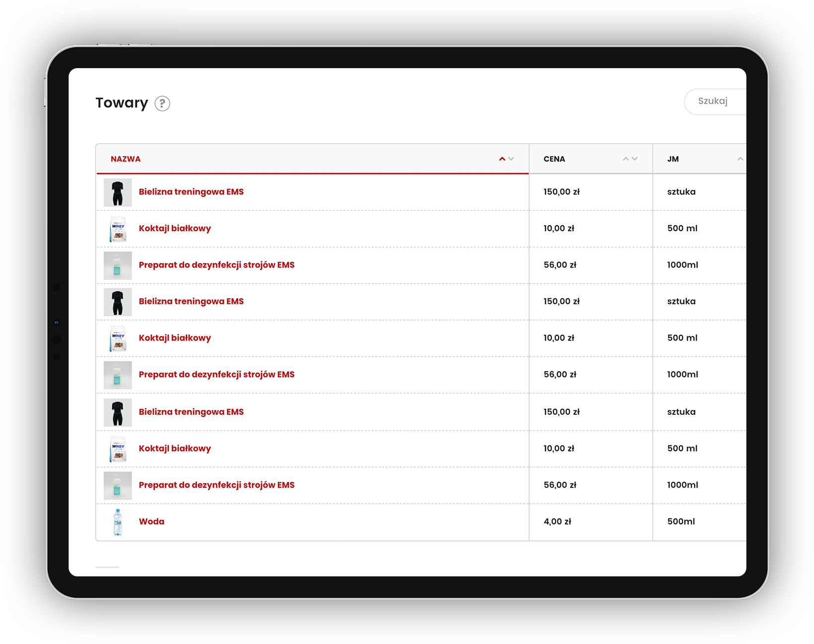Image resolution: width=814 pixels, height=644 pixels.
Task: Open the first Preparat do dezynfekcji strojów EMS link
Action: pyautogui.click(x=216, y=265)
